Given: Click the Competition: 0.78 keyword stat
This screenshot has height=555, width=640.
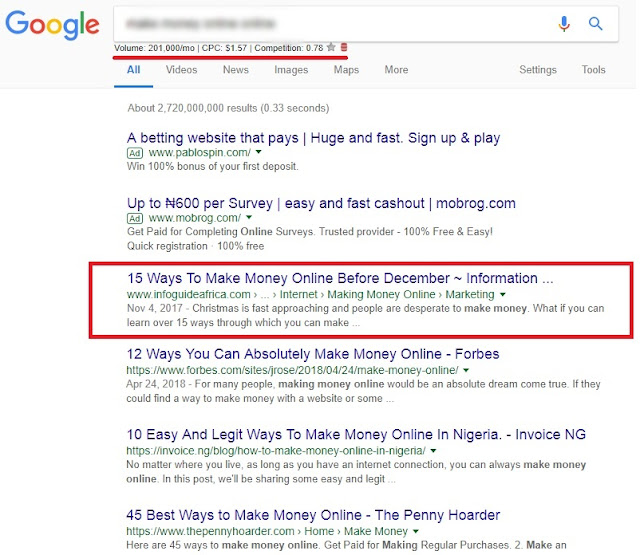Looking at the screenshot, I should [x=289, y=48].
